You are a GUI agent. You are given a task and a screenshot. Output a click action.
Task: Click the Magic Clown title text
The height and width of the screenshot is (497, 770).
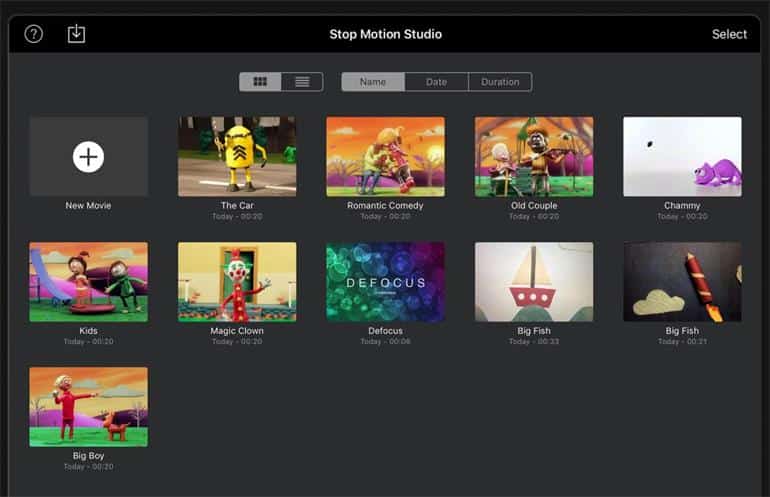[x=237, y=331]
